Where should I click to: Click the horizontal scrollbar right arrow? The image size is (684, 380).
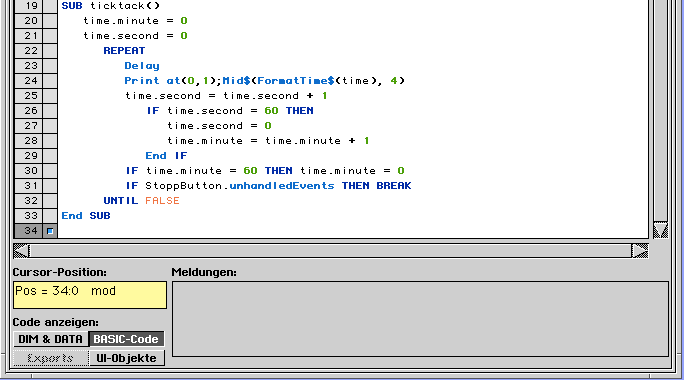click(x=640, y=251)
